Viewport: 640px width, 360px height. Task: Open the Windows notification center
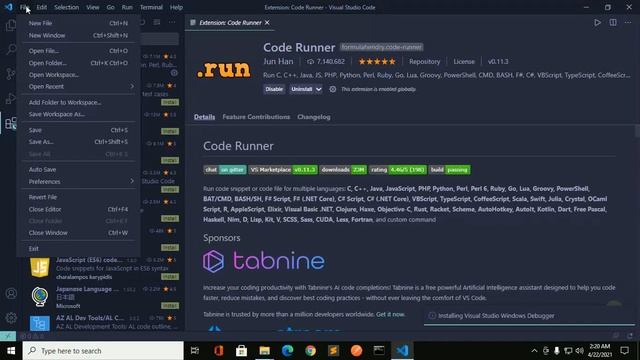[x=624, y=351]
